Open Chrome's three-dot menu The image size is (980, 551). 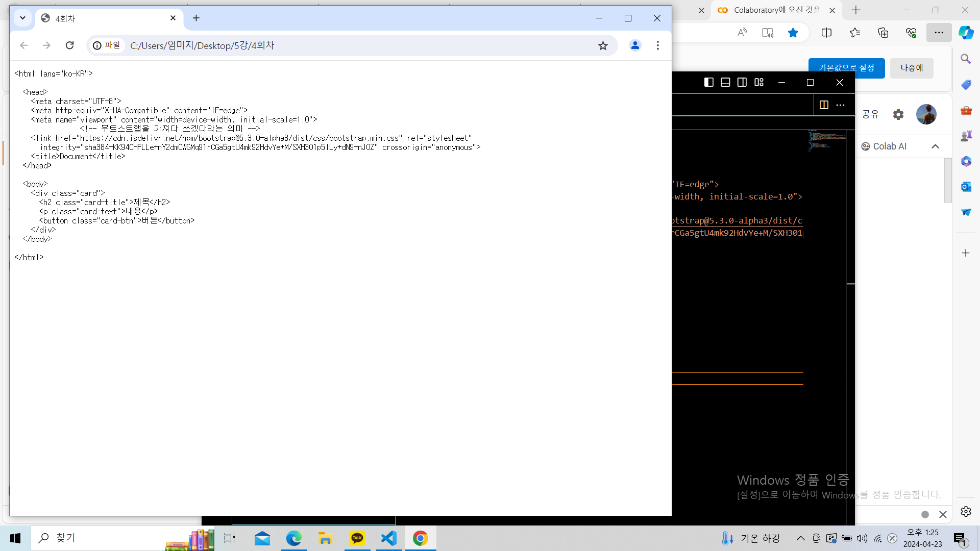(x=658, y=45)
